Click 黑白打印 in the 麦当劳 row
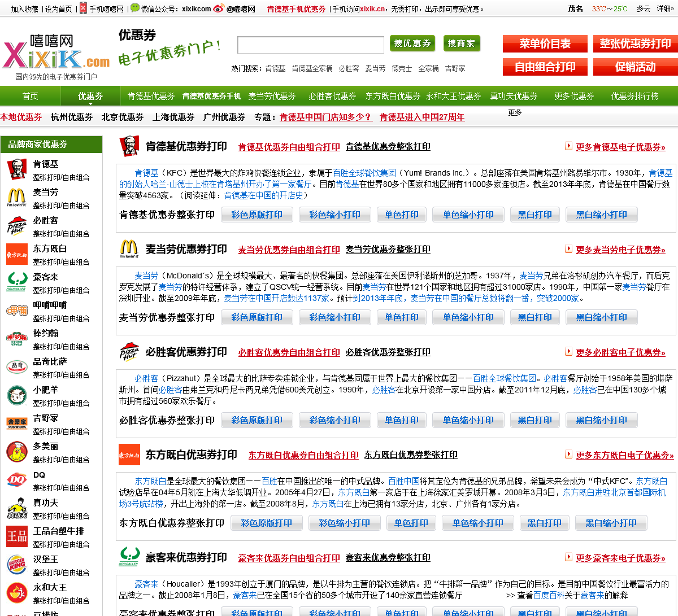This screenshot has height=616, width=678. [535, 317]
